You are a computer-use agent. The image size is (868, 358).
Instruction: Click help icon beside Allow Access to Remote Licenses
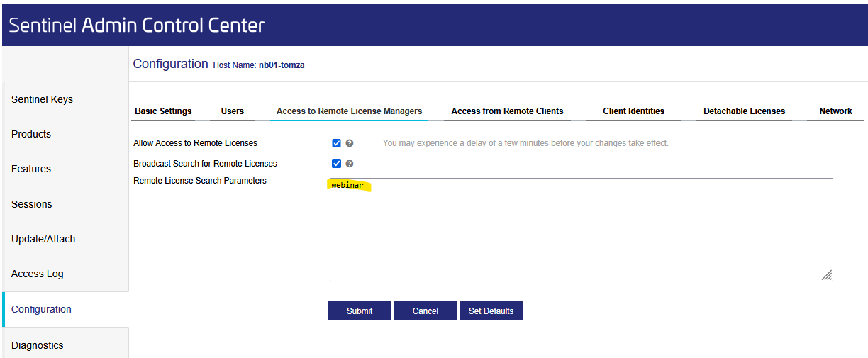click(350, 143)
